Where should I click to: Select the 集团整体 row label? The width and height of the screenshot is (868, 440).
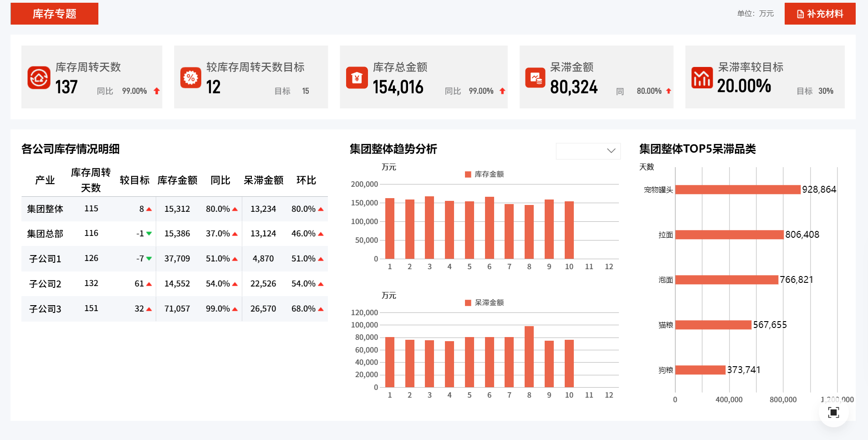[x=45, y=209]
